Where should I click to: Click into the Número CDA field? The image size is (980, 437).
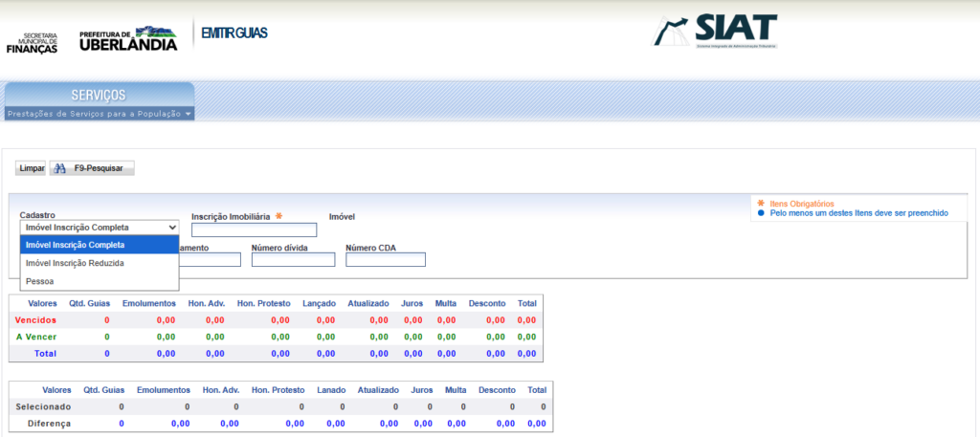pos(385,260)
